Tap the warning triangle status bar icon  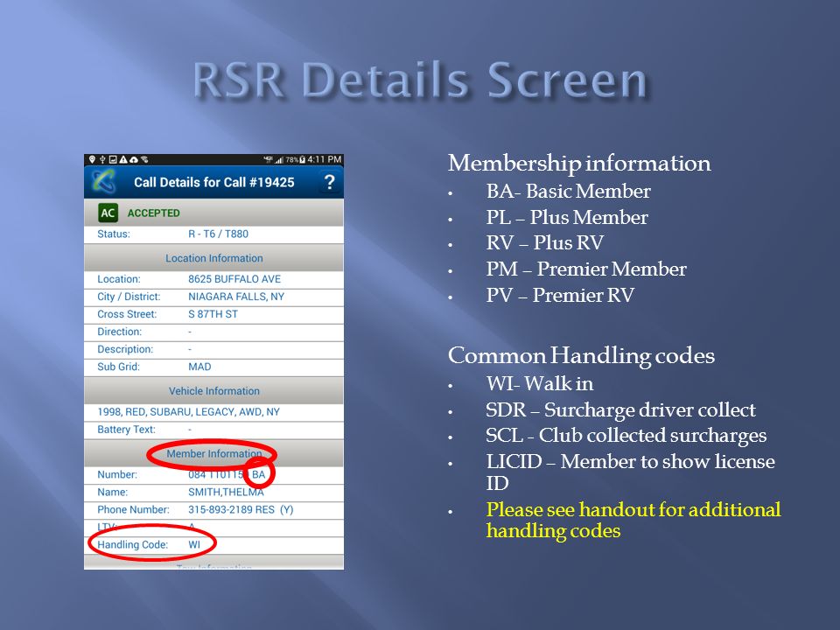coord(123,159)
